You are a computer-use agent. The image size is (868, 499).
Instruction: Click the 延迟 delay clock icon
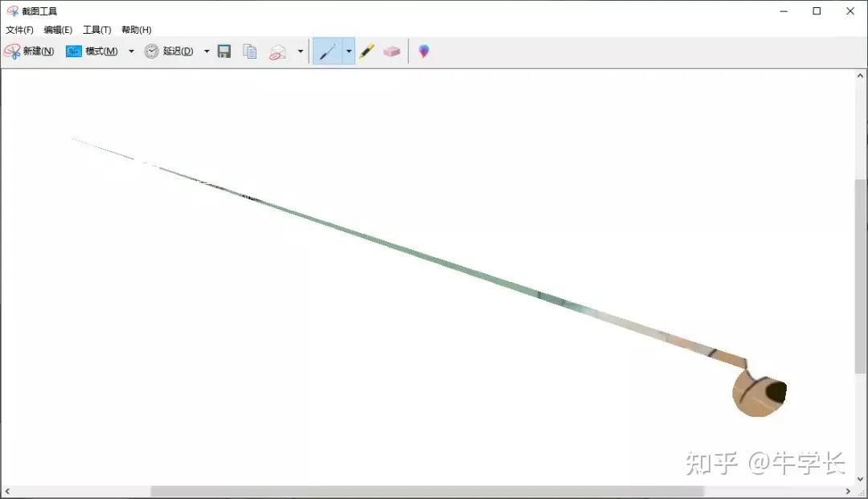[152, 51]
